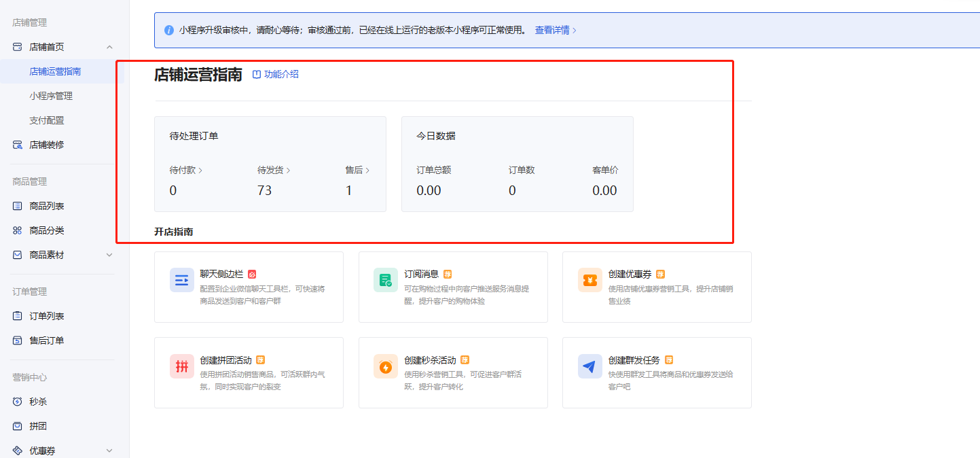Click the 荐 badge beside 创建拼团活动
Viewport: 980px width, 458px height.
pyautogui.click(x=260, y=360)
